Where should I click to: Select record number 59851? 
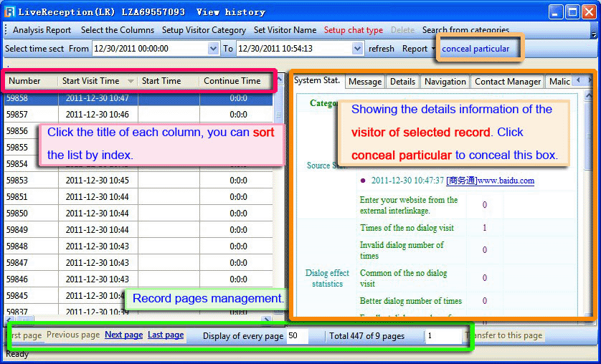[x=138, y=197]
